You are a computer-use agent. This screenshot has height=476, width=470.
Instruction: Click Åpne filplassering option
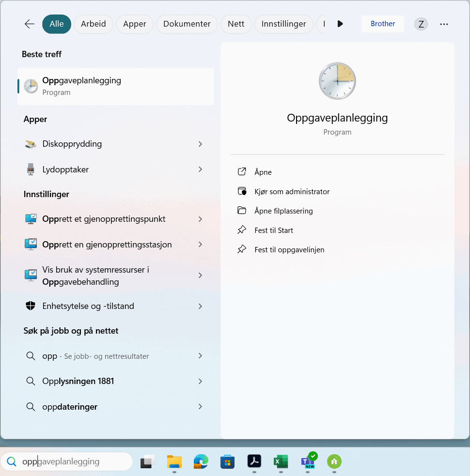click(283, 211)
